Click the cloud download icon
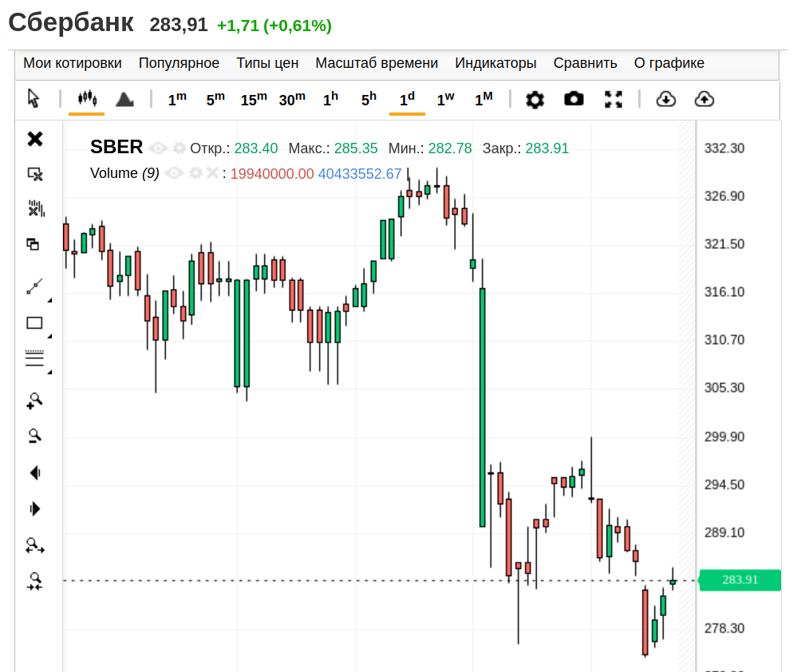 point(666,99)
